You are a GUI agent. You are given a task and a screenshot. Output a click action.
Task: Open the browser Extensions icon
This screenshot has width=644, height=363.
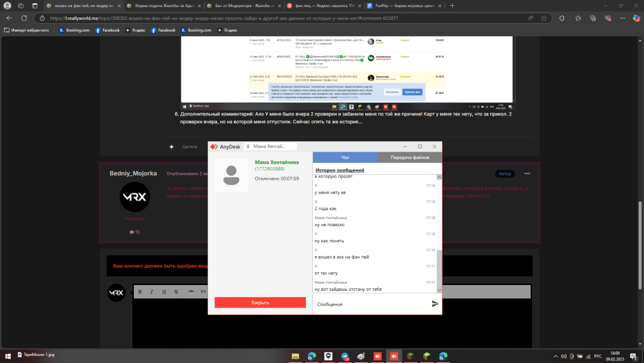(x=562, y=18)
